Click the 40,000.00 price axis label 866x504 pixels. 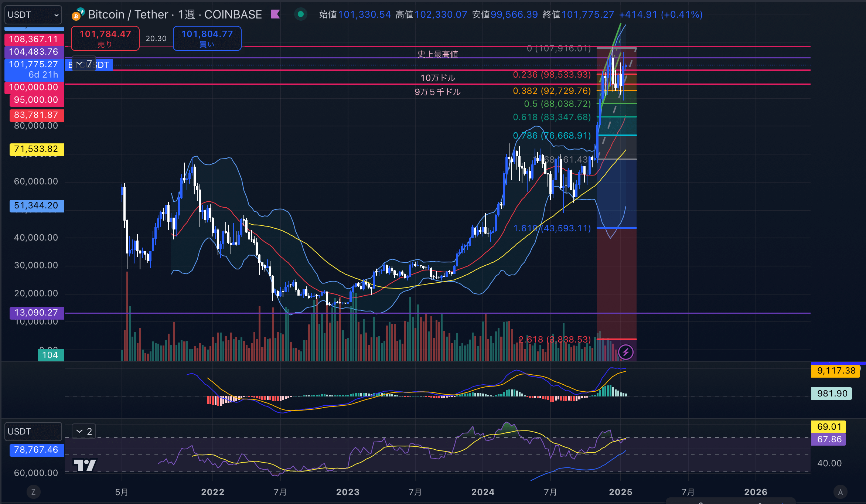(36, 238)
